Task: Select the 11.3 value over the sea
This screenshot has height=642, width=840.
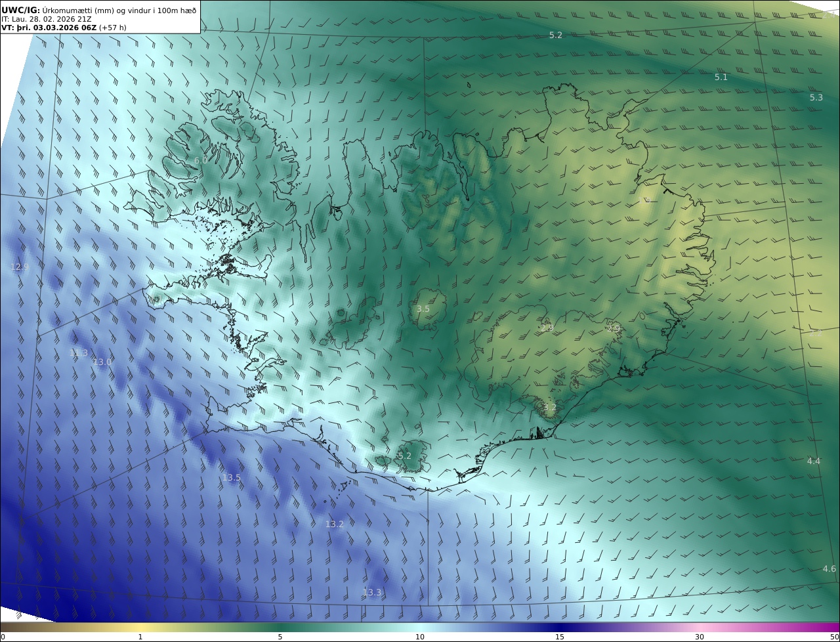Action: point(79,353)
